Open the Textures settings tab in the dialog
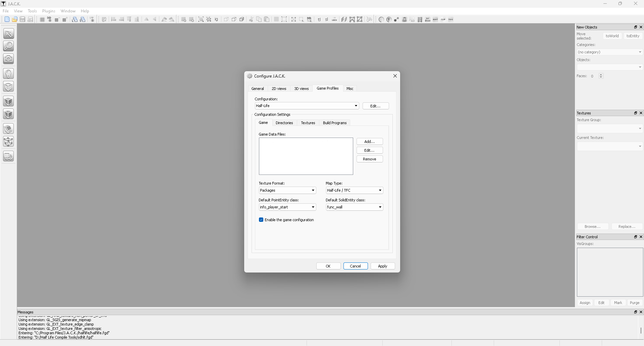The width and height of the screenshot is (644, 346). (x=308, y=123)
